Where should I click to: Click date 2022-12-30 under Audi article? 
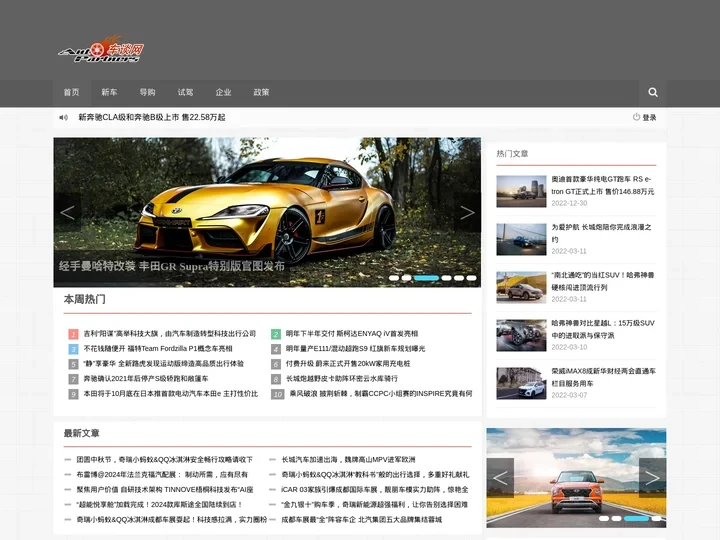569,203
